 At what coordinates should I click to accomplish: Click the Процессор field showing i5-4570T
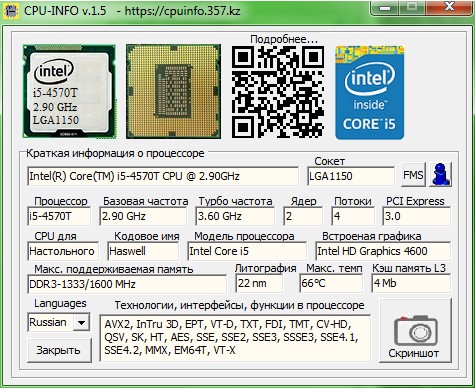point(59,216)
